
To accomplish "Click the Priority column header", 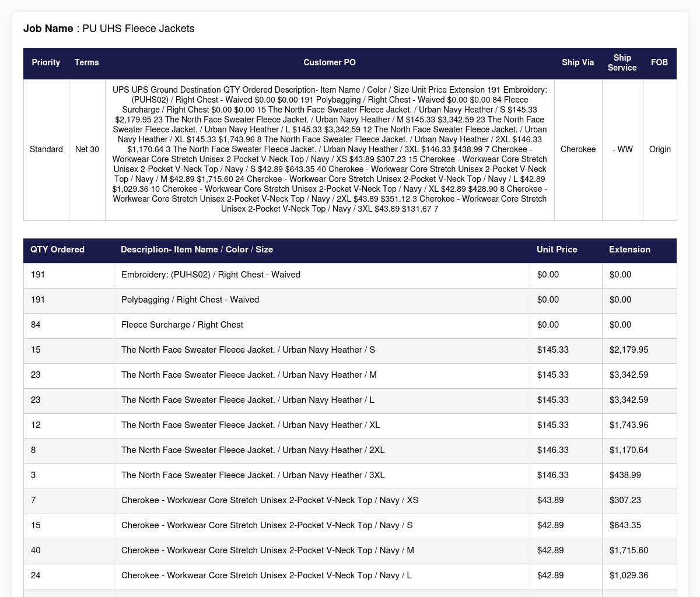I will (46, 62).
